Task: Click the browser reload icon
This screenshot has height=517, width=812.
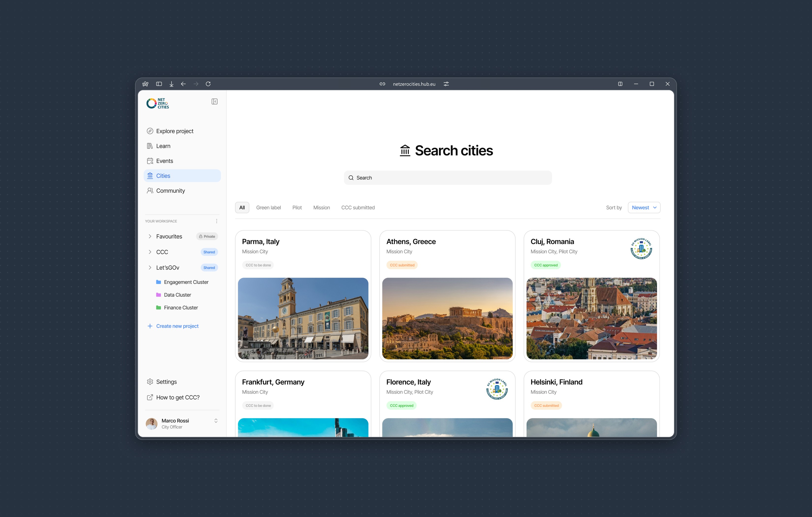Action: tap(208, 84)
